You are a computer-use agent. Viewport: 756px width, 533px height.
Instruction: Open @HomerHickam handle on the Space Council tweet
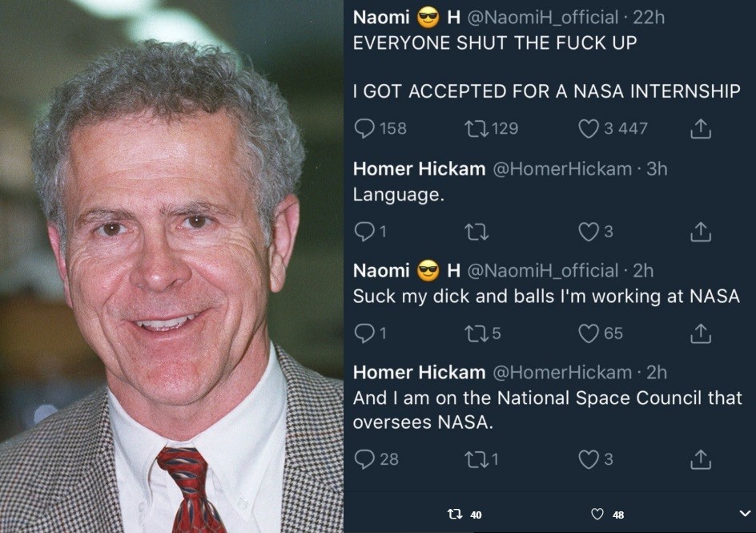pos(561,373)
